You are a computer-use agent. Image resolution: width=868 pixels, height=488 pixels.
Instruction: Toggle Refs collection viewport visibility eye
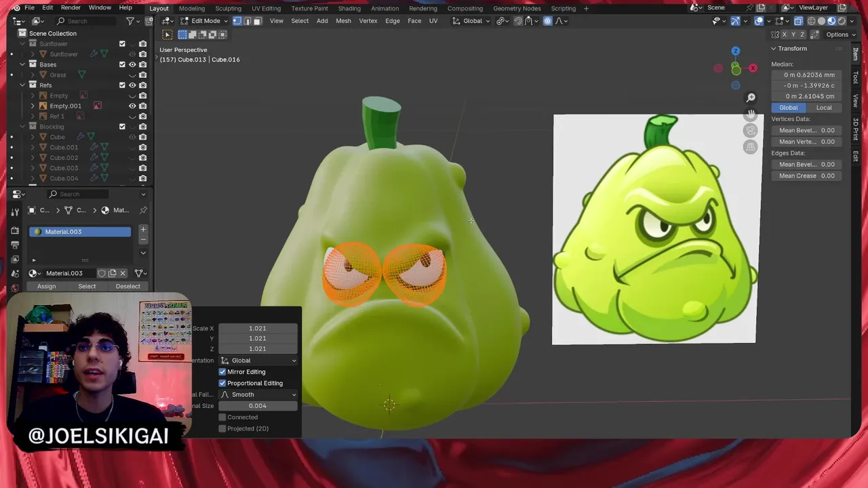pos(132,85)
